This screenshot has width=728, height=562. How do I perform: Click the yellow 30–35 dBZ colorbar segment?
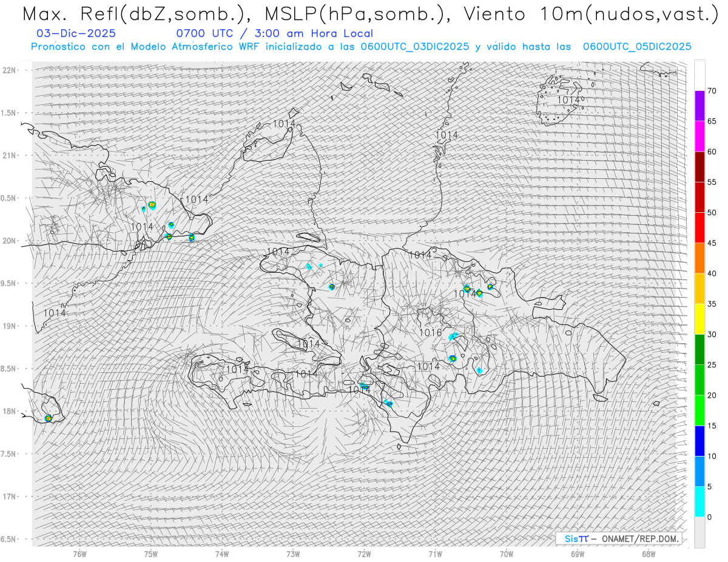coord(699,319)
